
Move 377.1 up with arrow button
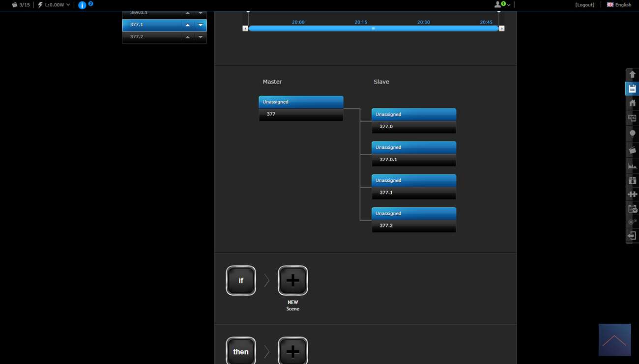(x=187, y=25)
